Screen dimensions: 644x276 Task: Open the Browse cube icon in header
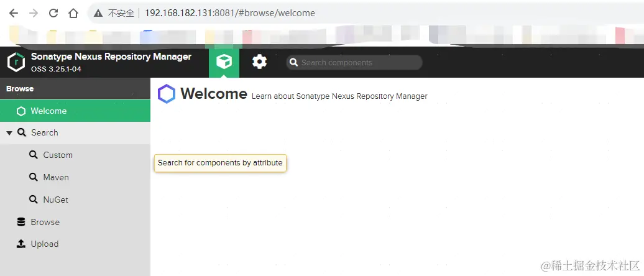pos(224,62)
